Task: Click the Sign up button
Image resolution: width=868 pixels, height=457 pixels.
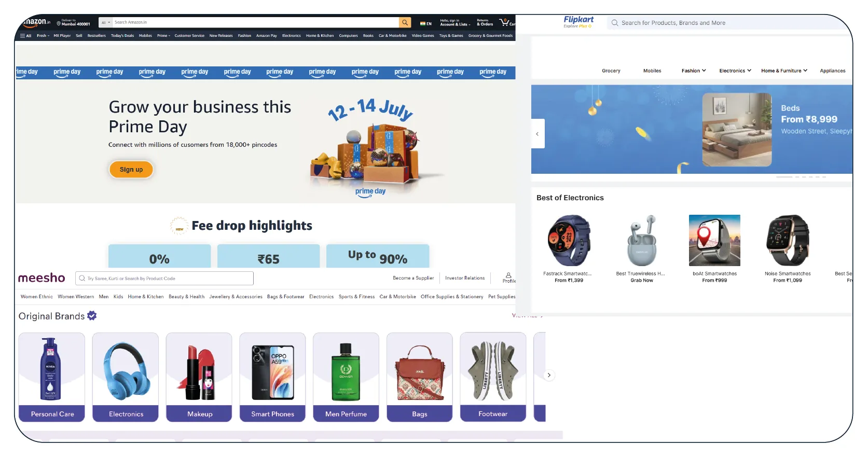Action: click(x=131, y=170)
